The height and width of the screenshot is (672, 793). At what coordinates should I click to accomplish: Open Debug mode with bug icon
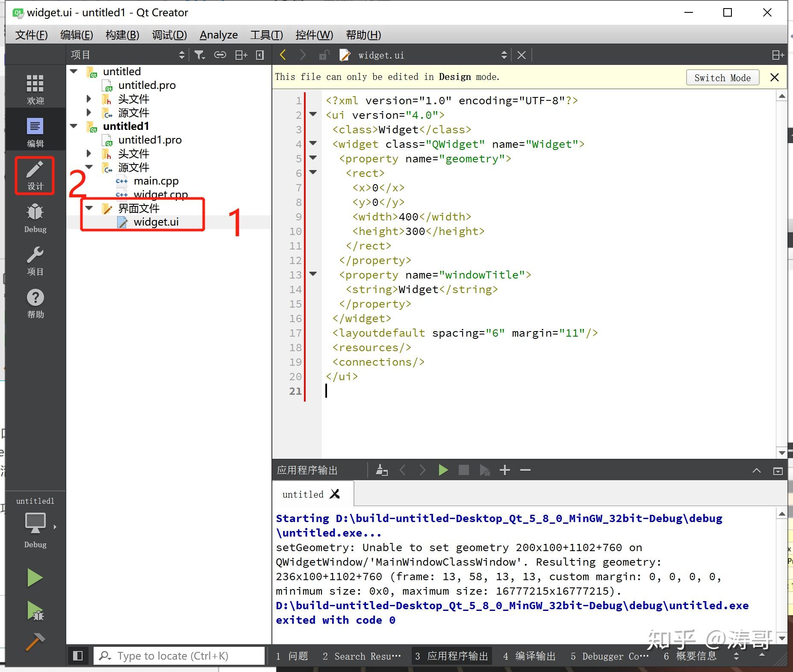[x=35, y=217]
